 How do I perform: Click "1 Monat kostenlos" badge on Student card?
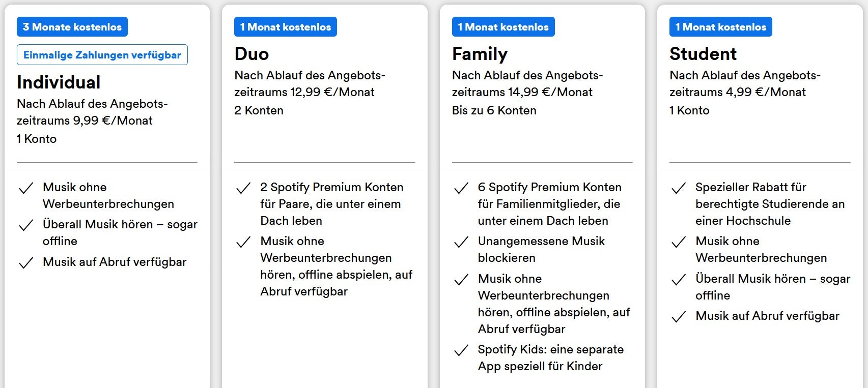click(x=720, y=27)
